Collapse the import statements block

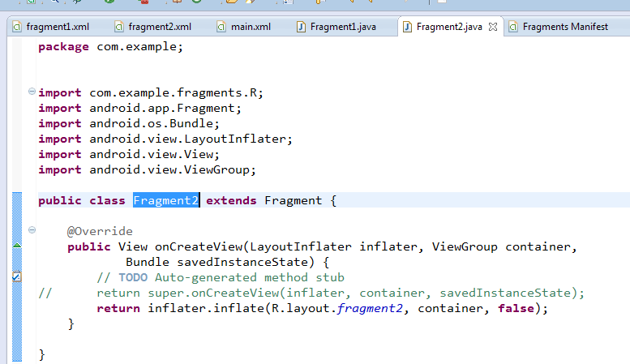click(x=32, y=92)
